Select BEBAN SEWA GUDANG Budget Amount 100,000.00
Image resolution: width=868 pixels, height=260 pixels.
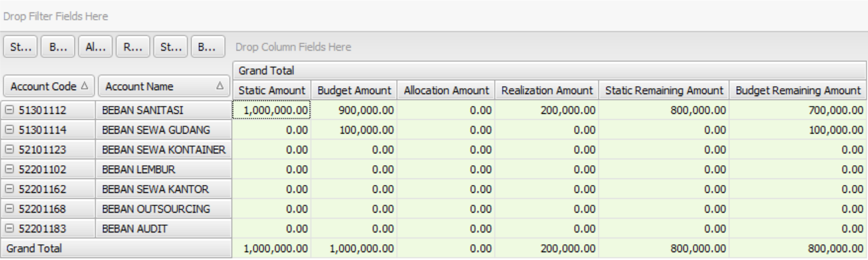[355, 130]
